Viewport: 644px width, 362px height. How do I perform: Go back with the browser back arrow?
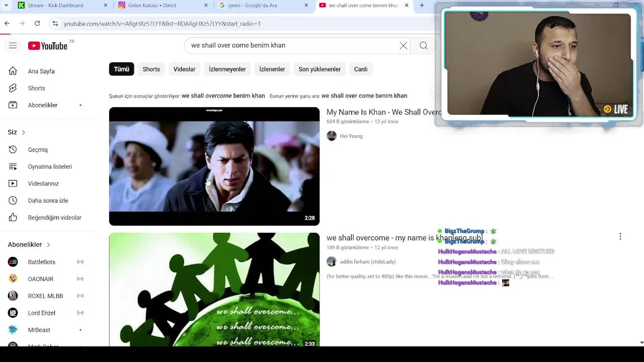point(7,23)
